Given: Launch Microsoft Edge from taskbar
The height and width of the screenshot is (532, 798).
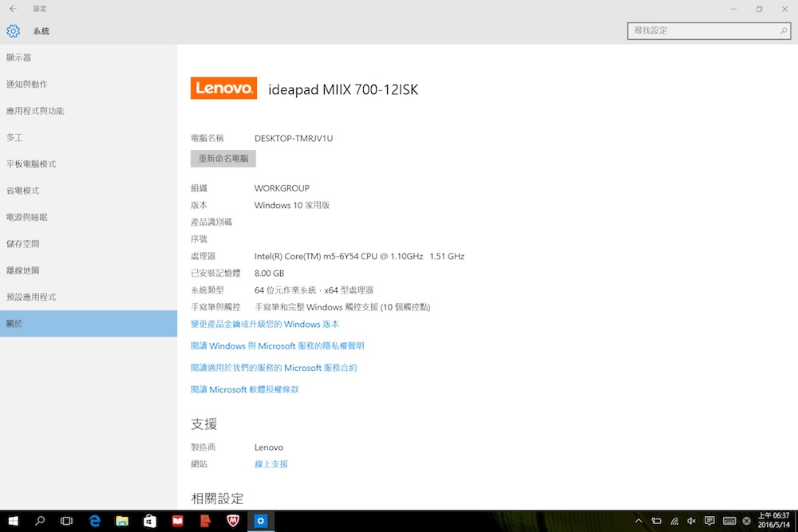Looking at the screenshot, I should 95,521.
